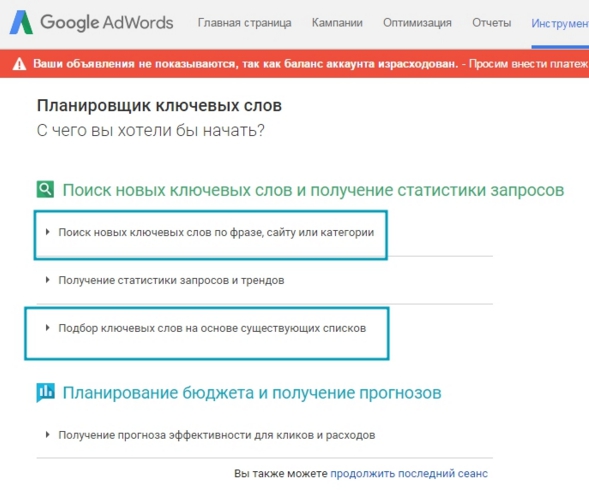Click the Google AdWords logo icon
This screenshot has height=491, width=589.
coord(21,23)
